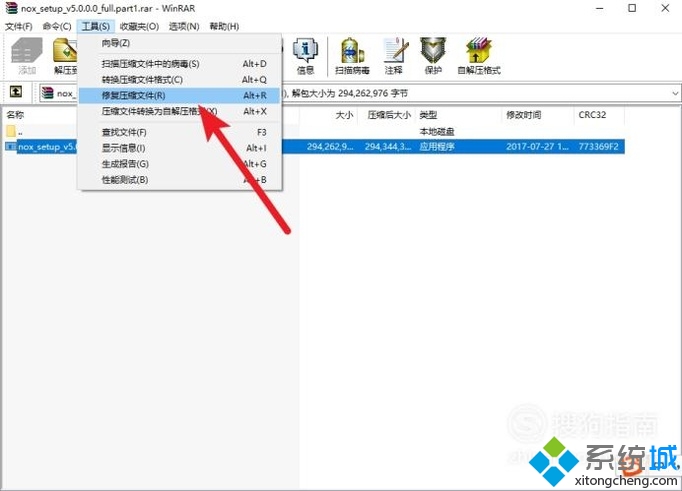Image resolution: width=682 pixels, height=491 pixels.
Task: Click the Comment (注释) toolbar icon
Action: point(395,56)
